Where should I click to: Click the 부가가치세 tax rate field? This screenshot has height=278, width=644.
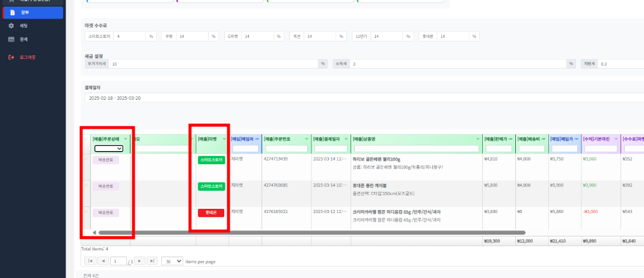213,64
